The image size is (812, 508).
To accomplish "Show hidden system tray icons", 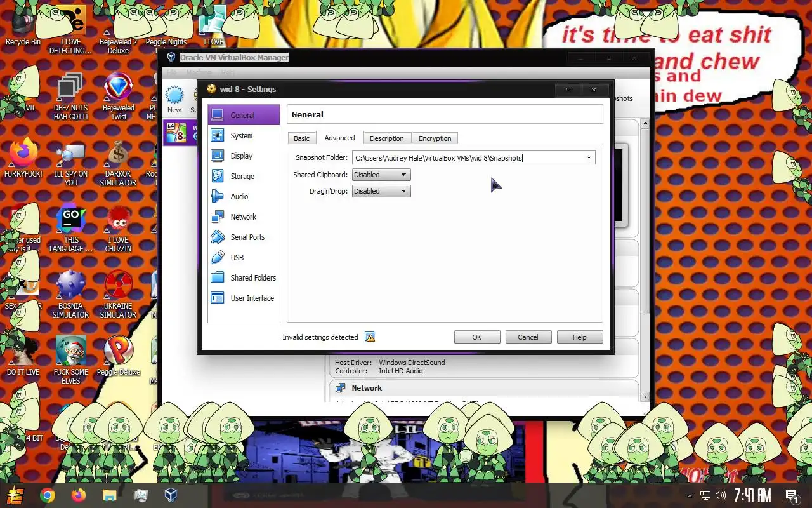I will point(690,495).
